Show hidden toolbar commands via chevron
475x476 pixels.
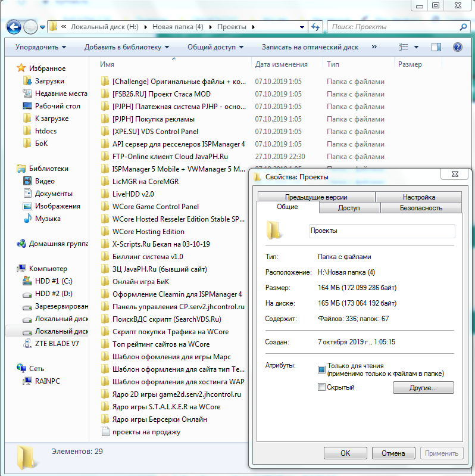point(374,46)
